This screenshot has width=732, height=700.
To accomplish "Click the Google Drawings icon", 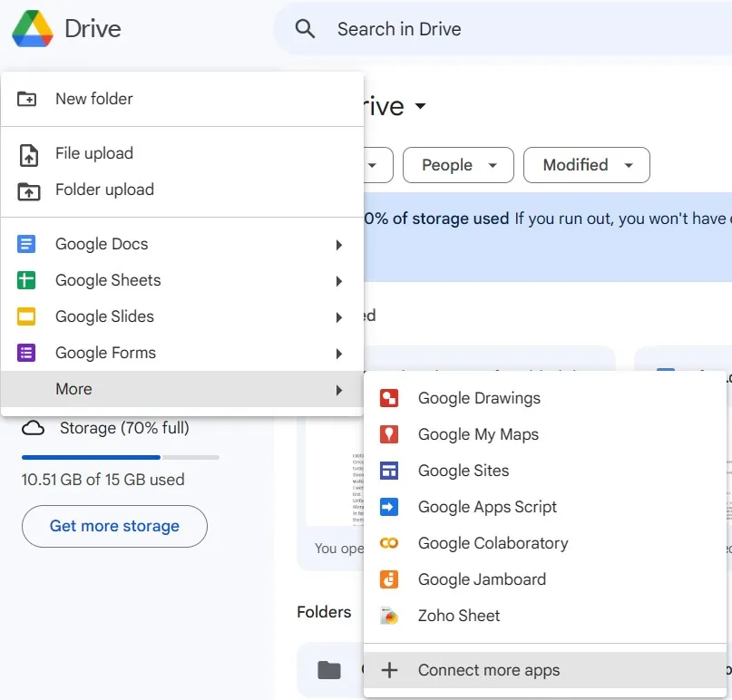I will point(389,398).
